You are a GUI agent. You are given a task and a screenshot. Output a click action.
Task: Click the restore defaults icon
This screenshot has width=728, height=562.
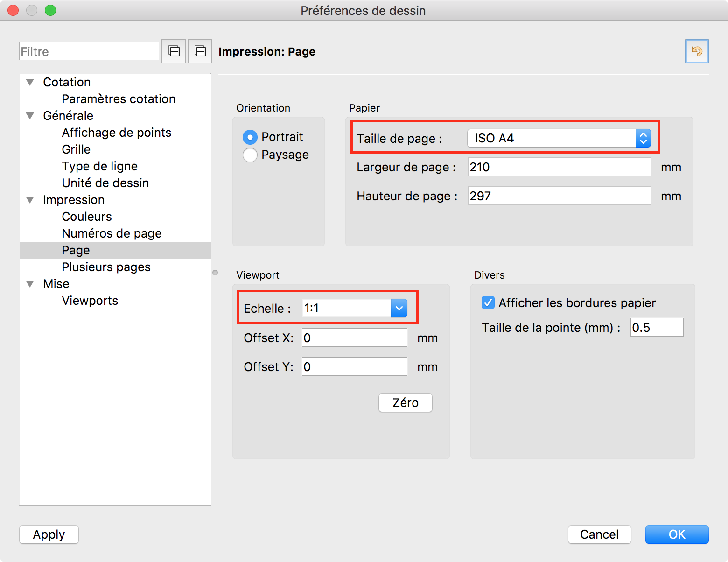[x=697, y=51]
